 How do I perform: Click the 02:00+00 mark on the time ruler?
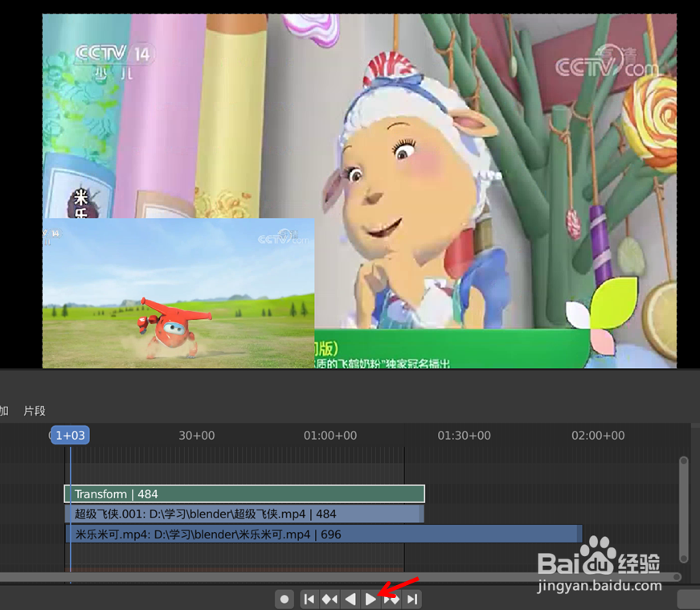[x=598, y=436]
